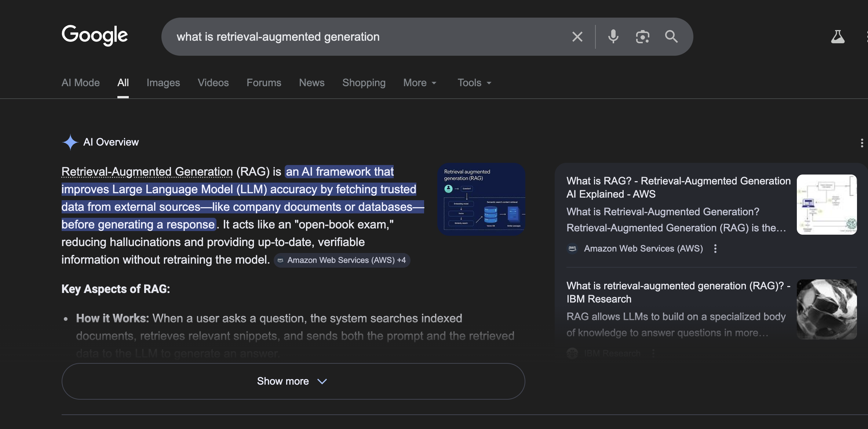Open the Amazon Web Services +4 sources chip
868x429 pixels.
(342, 260)
